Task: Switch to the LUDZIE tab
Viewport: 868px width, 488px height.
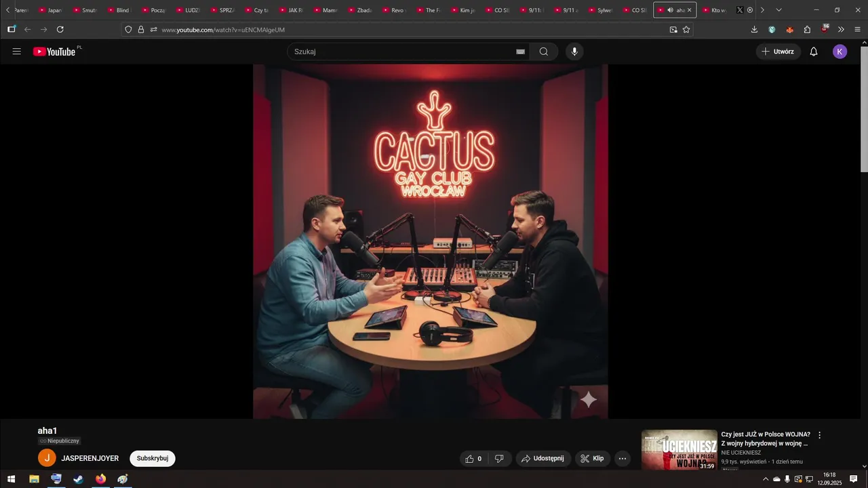Action: [189, 10]
